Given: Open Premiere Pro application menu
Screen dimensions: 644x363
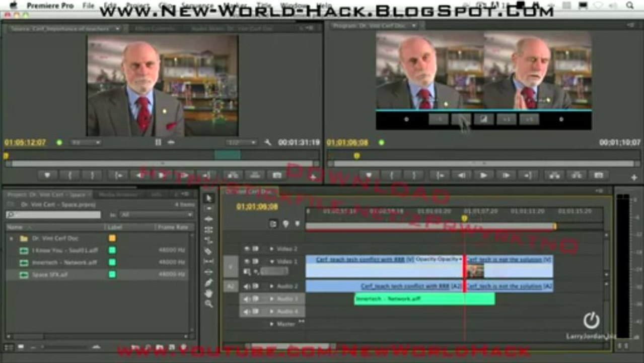Looking at the screenshot, I should click(50, 6).
